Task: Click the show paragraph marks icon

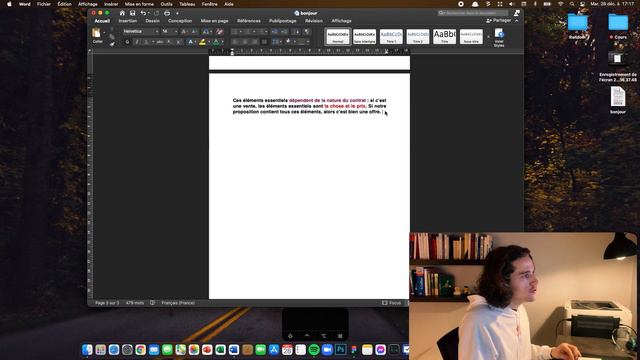Action: tap(307, 31)
